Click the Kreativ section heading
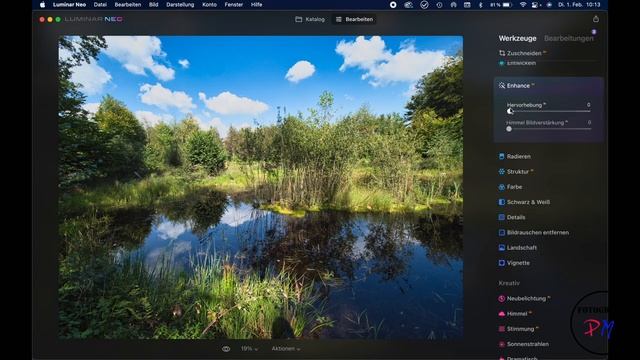 click(509, 283)
